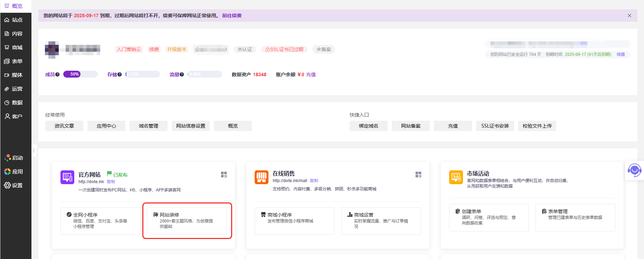Open 商城 in the sidebar menu
Viewport: 644px width, 259px height.
coord(16,48)
